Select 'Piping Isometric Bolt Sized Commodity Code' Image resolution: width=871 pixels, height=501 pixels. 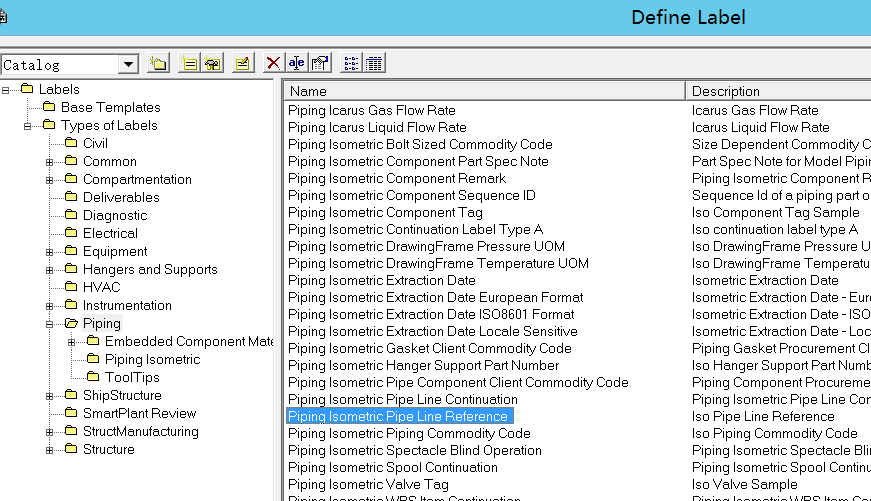(420, 144)
